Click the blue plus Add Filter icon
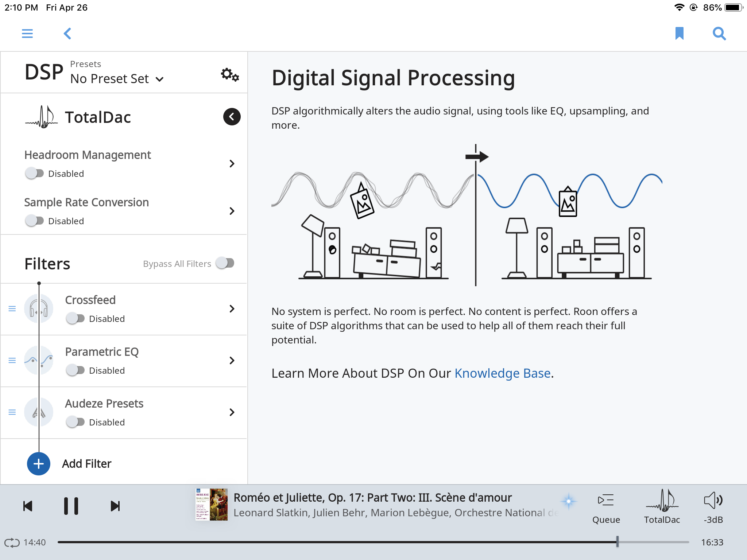This screenshot has width=747, height=560. (x=39, y=464)
